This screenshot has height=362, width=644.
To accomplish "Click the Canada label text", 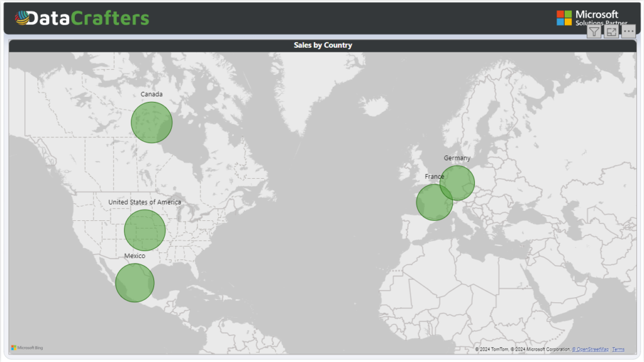I will 152,94.
